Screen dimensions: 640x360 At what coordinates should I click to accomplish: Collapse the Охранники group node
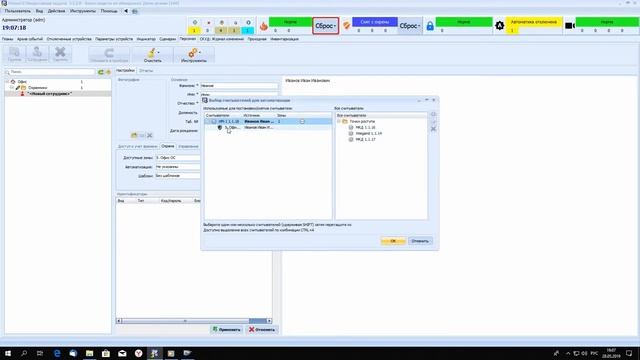tap(12, 88)
